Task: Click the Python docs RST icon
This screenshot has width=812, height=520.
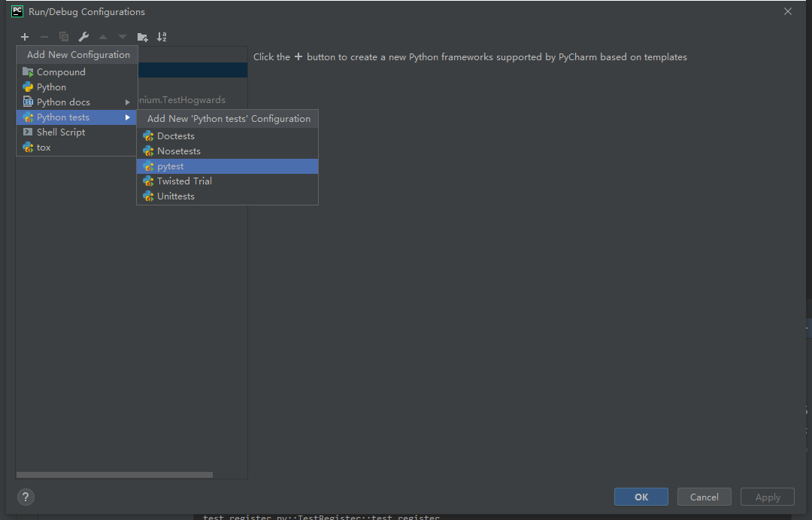Action: click(28, 102)
